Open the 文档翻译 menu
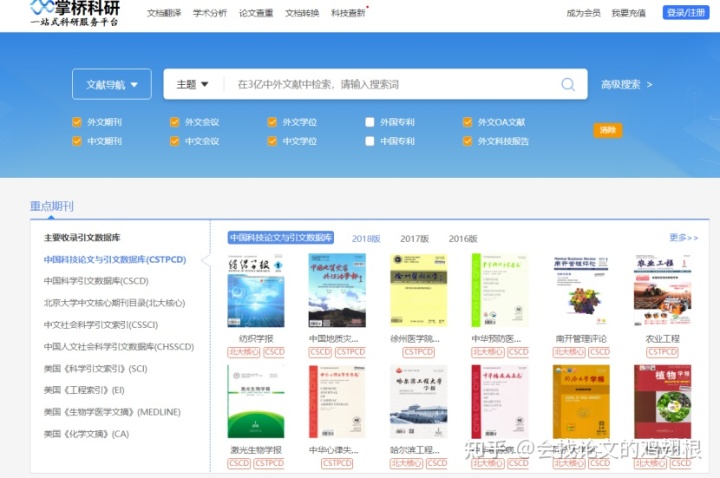Screen dimensions: 720x478 click(164, 13)
